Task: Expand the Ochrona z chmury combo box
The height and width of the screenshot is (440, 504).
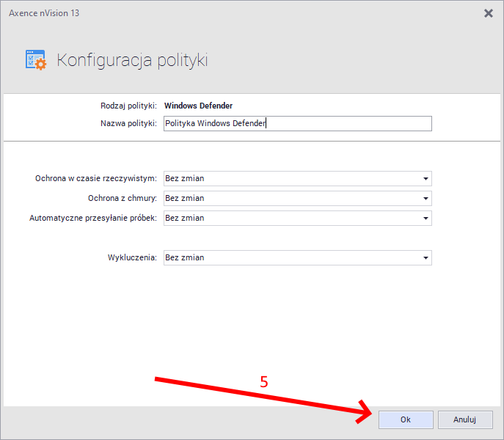Action: 425,198
